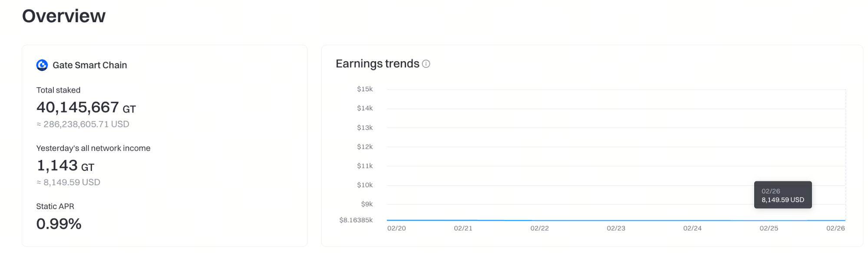Image resolution: width=868 pixels, height=253 pixels.
Task: Select the 02/22 date on the chart axis
Action: pyautogui.click(x=539, y=228)
